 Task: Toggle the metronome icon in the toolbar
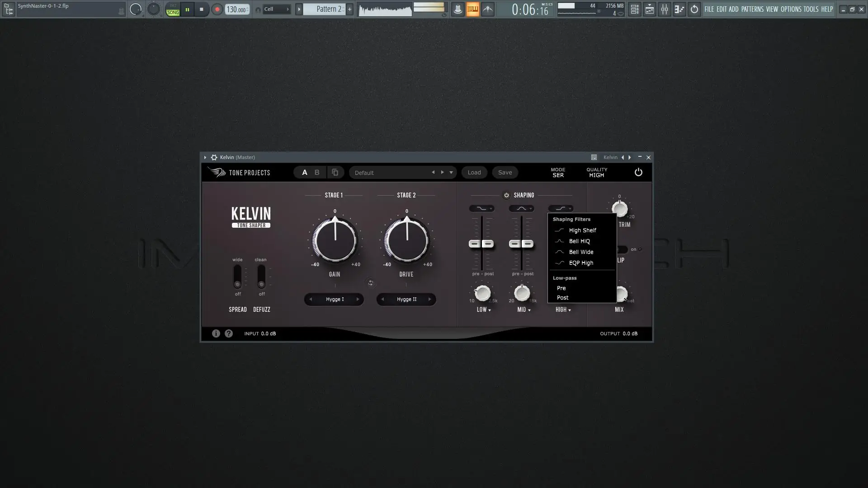pyautogui.click(x=458, y=9)
